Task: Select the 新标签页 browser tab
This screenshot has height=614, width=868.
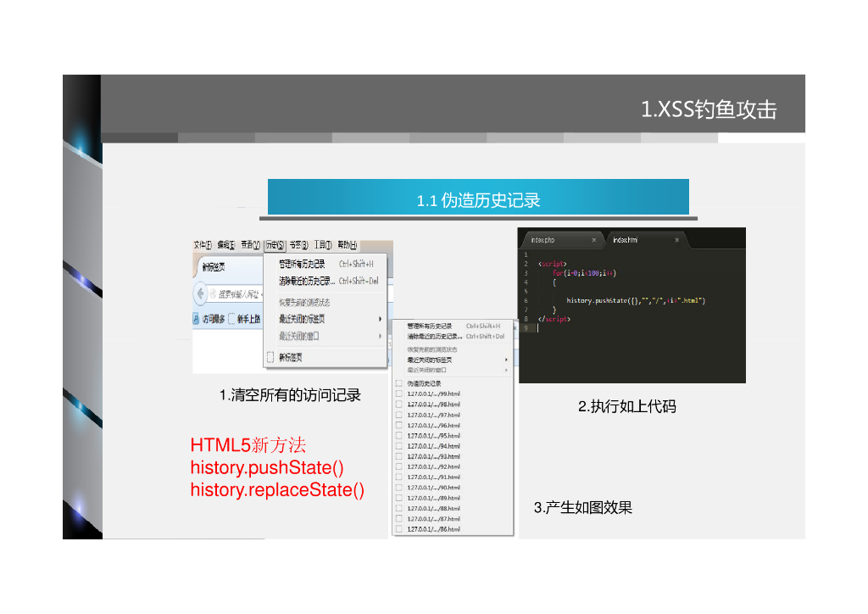Action: pyautogui.click(x=228, y=267)
